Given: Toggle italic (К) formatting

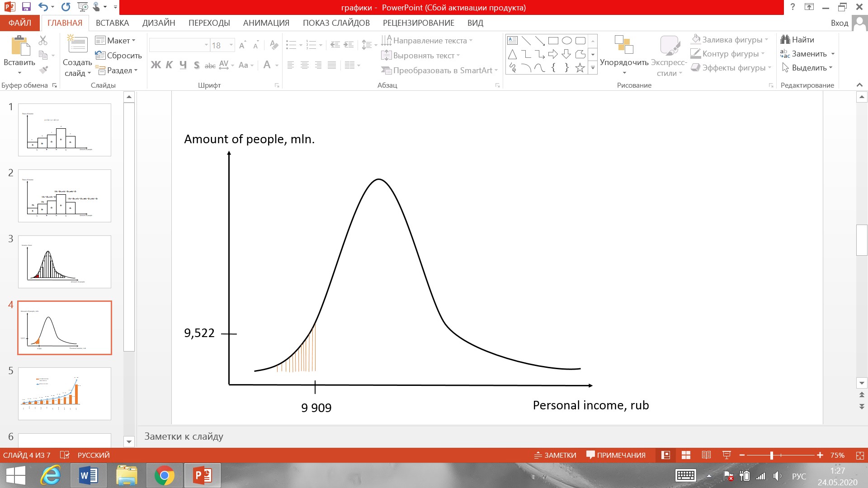Looking at the screenshot, I should (x=169, y=65).
